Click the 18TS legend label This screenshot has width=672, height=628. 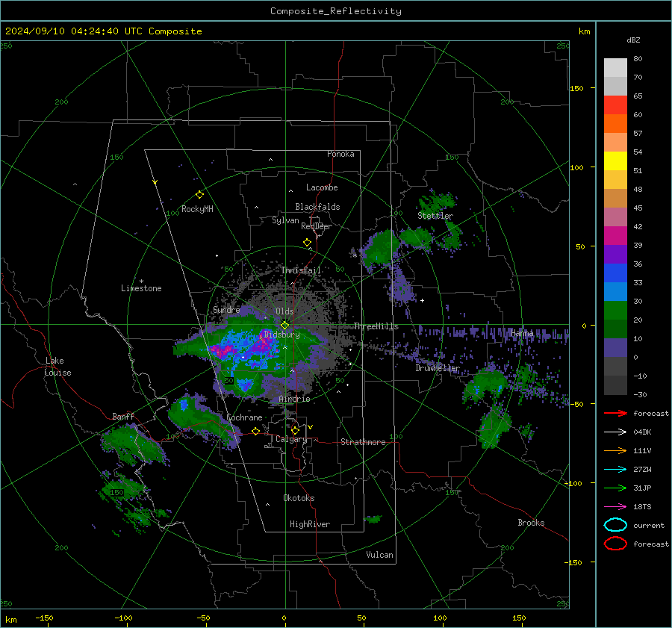pyautogui.click(x=642, y=507)
